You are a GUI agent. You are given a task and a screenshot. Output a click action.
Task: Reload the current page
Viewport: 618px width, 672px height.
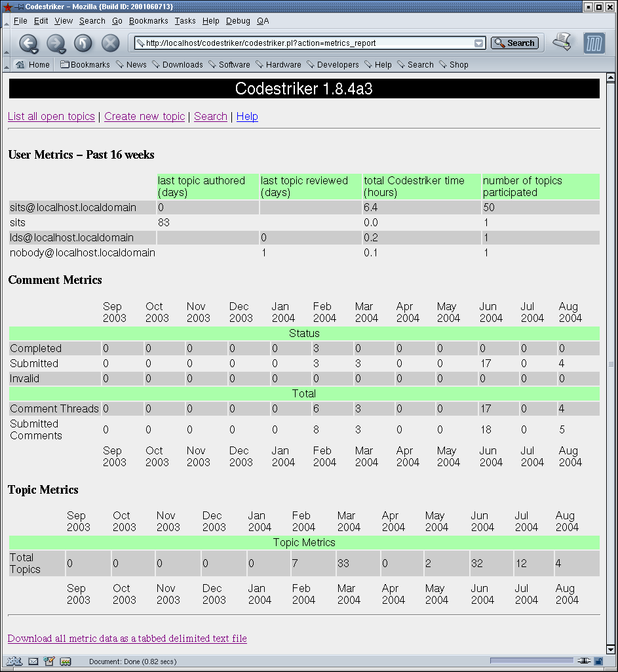point(83,43)
